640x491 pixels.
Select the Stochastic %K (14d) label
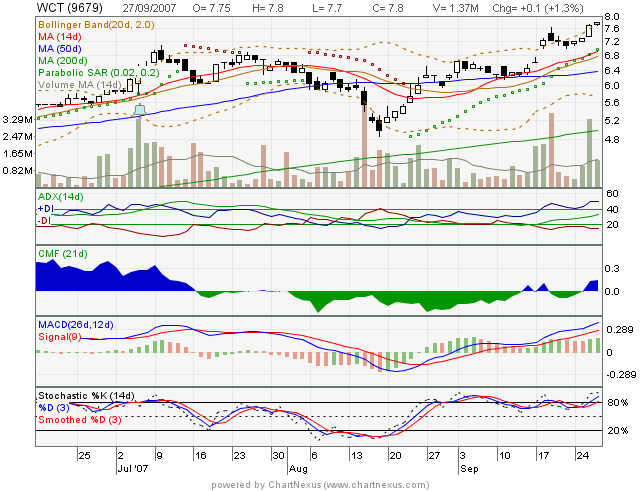pos(86,396)
